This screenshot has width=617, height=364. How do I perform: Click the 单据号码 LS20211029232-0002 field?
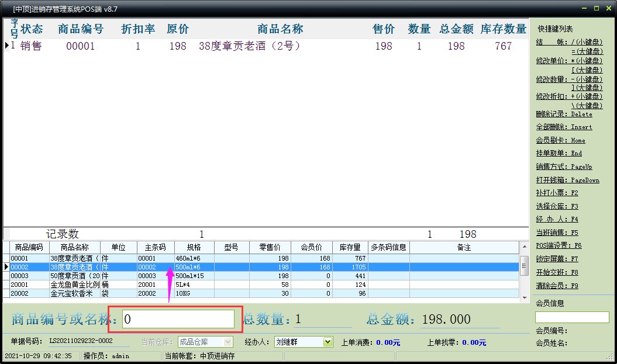click(88, 341)
